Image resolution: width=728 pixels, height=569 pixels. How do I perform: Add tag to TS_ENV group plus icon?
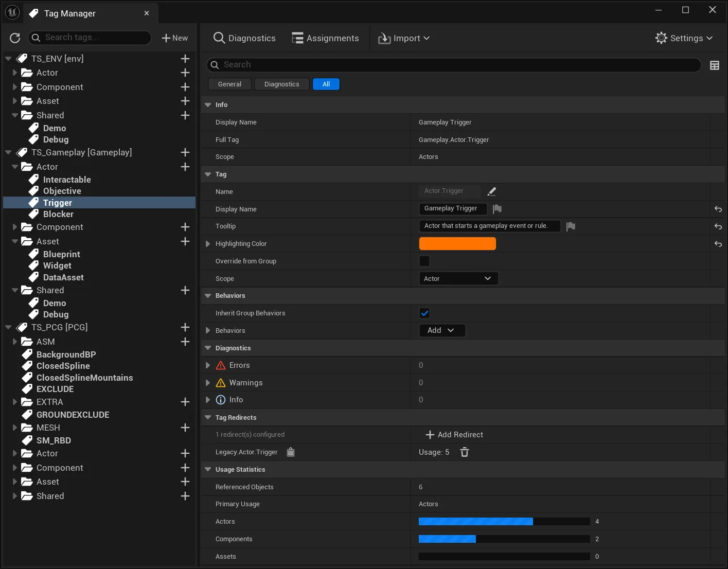185,59
